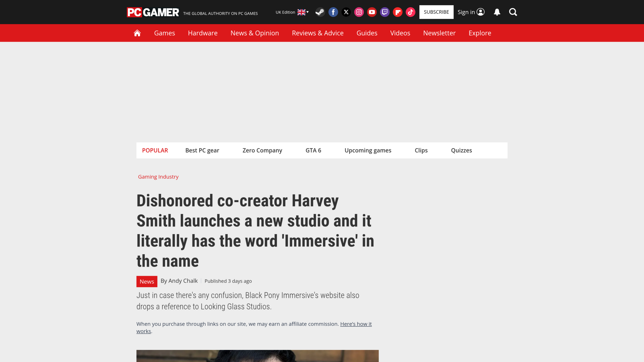This screenshot has width=644, height=362.
Task: Click the "Published 3 days ago" text
Action: 228,281
